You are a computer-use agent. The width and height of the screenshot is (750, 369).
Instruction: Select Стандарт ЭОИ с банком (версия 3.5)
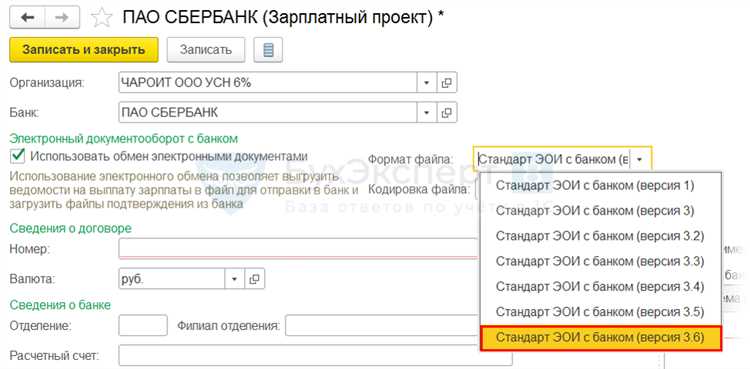point(600,312)
